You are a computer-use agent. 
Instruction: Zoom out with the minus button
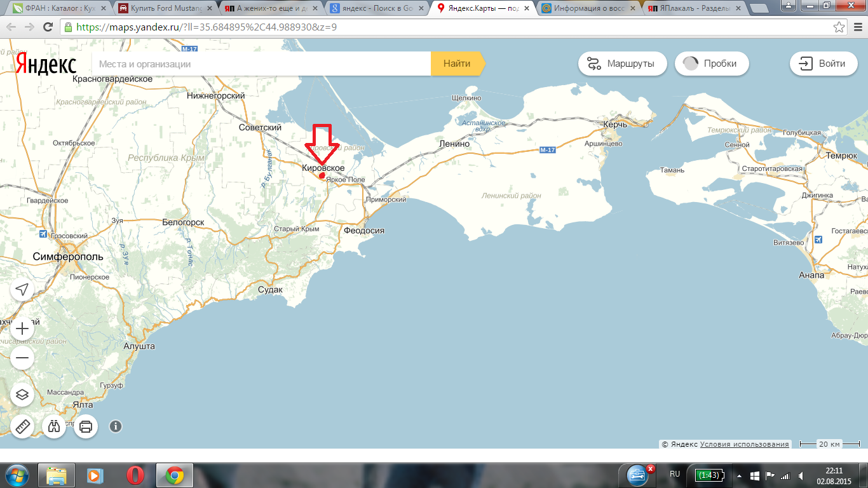click(x=22, y=358)
